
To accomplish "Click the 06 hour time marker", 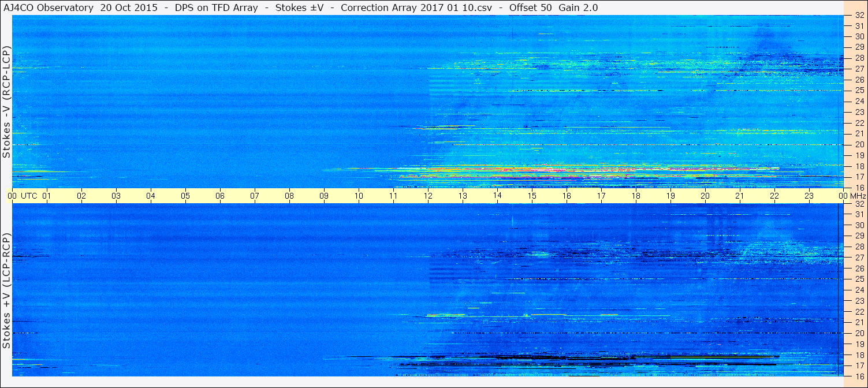I will (x=220, y=196).
